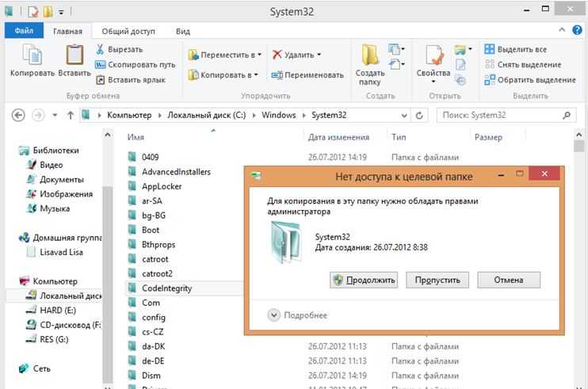Select the Cut (Вырезать) scissors command
This screenshot has height=389, width=588.
click(x=119, y=49)
